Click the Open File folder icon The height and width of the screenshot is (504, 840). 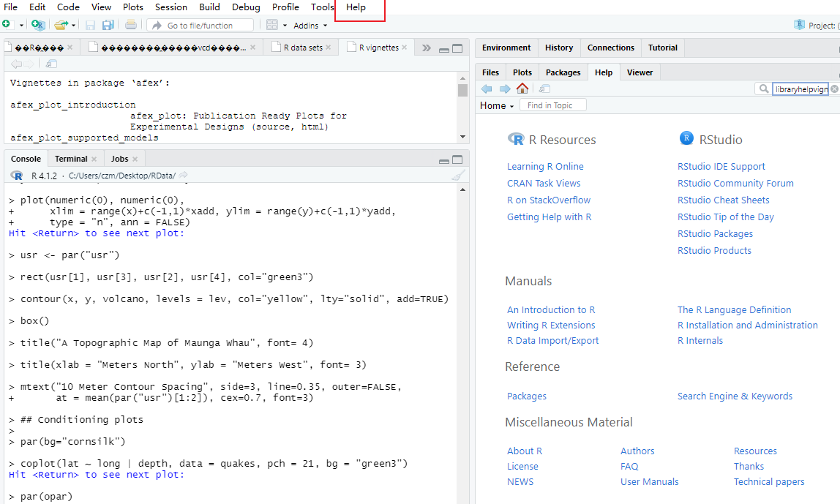61,25
